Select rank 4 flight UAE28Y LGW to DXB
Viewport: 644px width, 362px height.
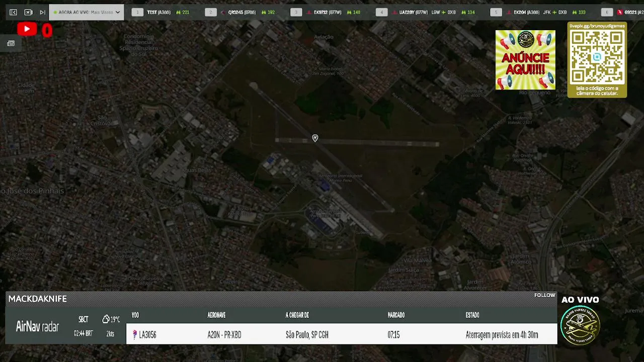click(x=427, y=12)
